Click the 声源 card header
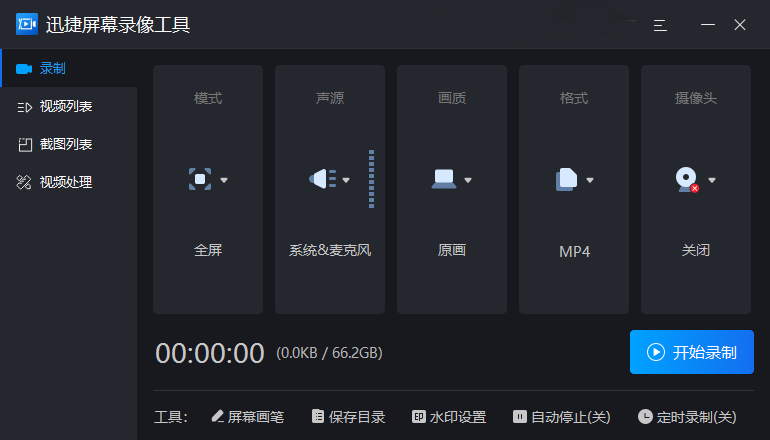770x440 pixels. pyautogui.click(x=330, y=98)
